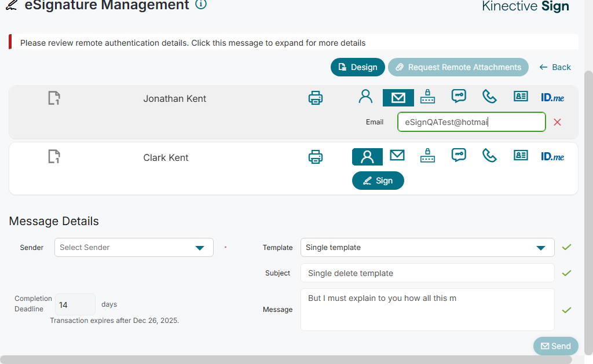Select email delivery for Clark Kent
593x364 pixels.
point(397,155)
